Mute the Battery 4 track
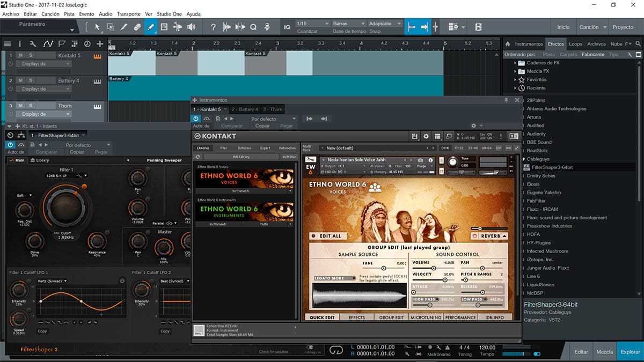Screen dimensions: 644x362 pyautogui.click(x=20, y=80)
